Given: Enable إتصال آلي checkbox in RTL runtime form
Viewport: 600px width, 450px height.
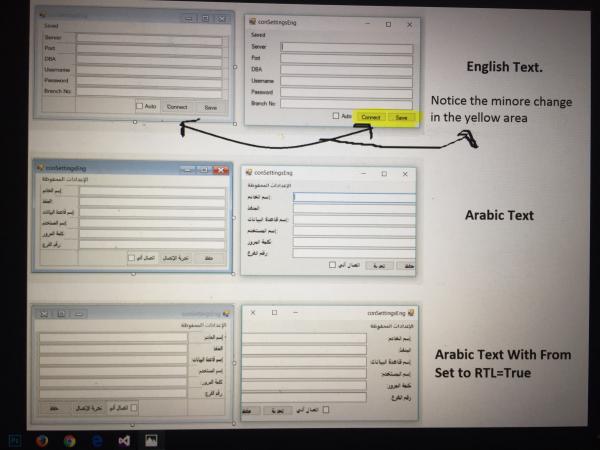Looking at the screenshot, I should click(x=326, y=410).
